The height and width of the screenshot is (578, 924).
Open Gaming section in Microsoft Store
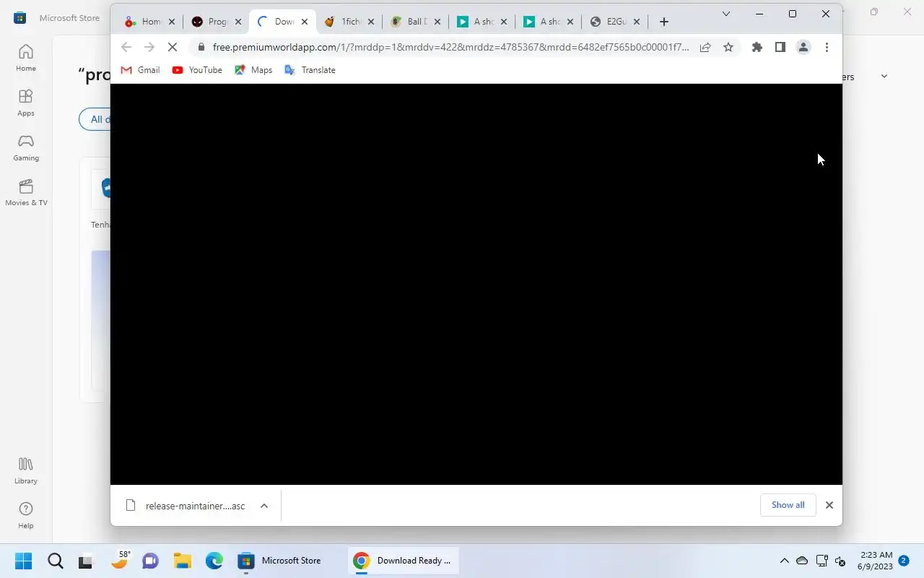pos(26,147)
